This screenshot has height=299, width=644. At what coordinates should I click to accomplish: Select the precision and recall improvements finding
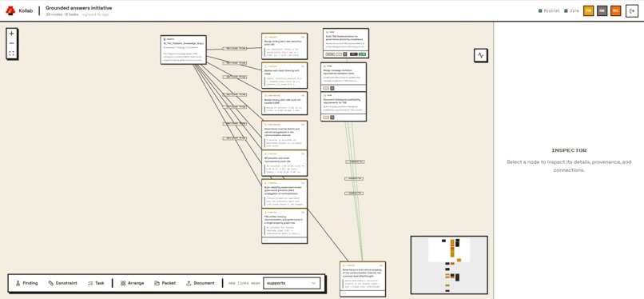coord(284,163)
